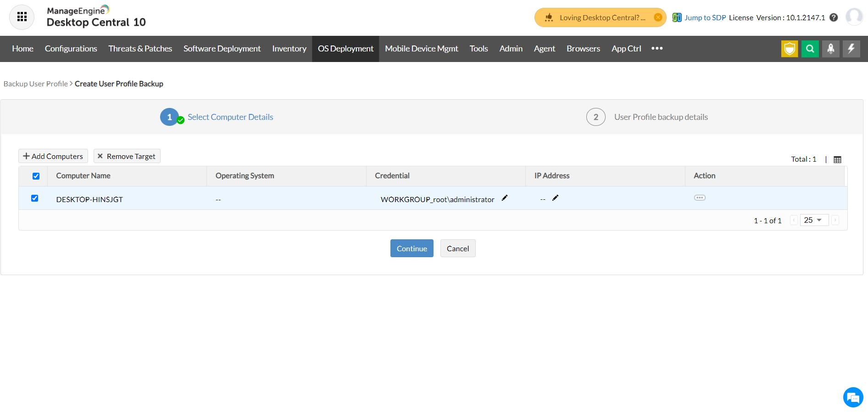Open the column chooser table icon
868x412 pixels.
click(837, 159)
